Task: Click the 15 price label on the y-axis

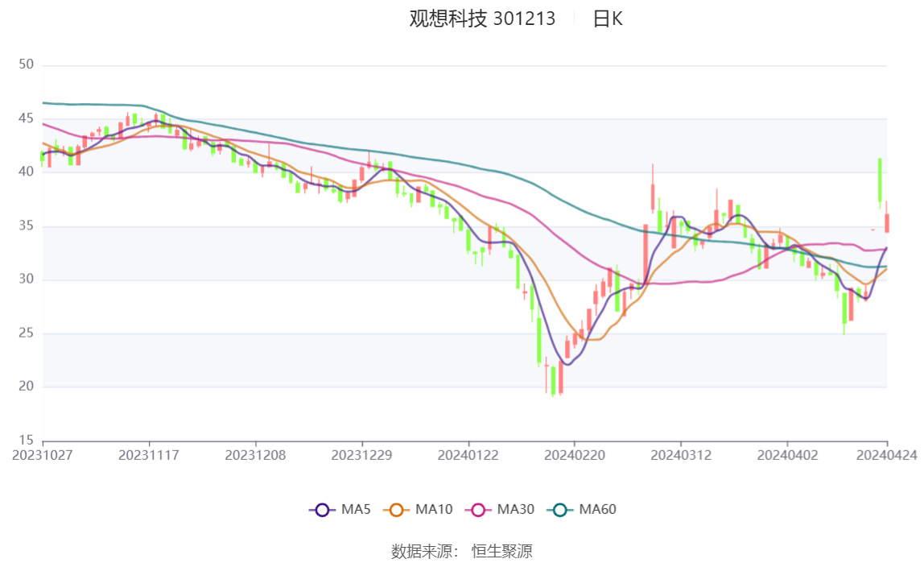Action: coord(26,440)
